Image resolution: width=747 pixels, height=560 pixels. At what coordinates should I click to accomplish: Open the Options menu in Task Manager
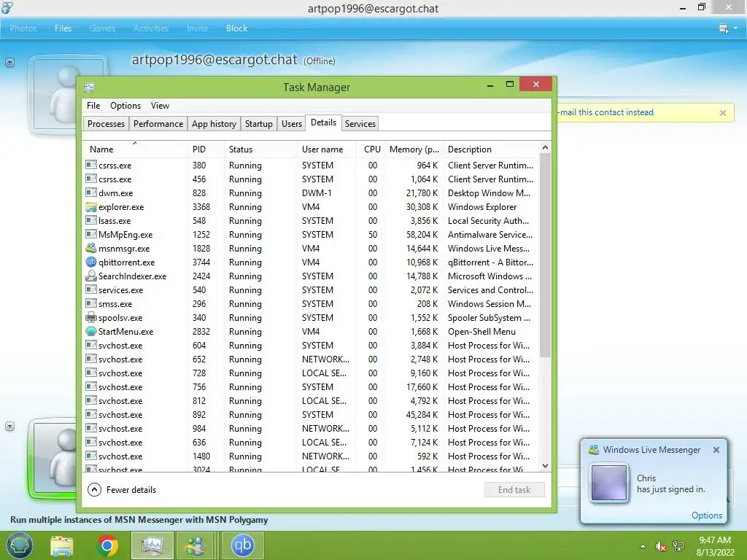(125, 106)
